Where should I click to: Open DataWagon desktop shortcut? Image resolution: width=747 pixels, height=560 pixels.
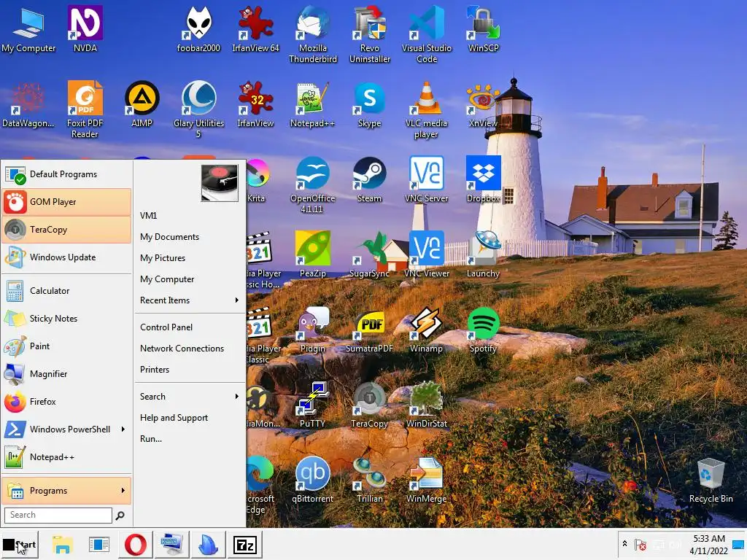point(28,104)
